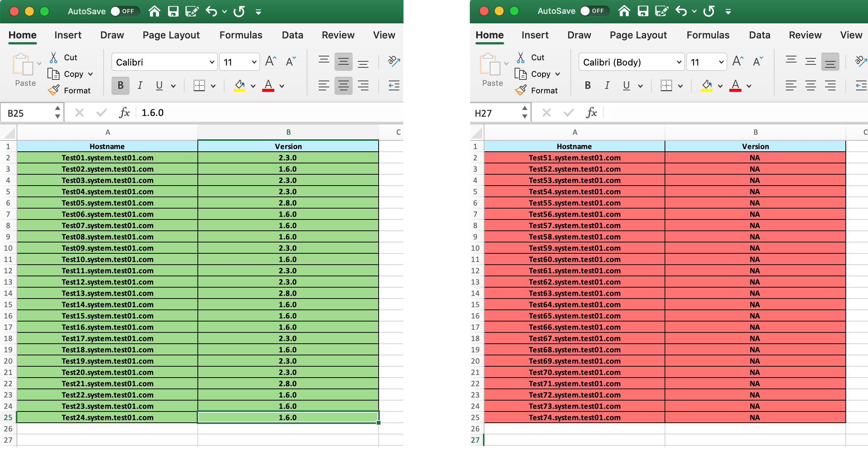Select the Italic formatting icon
The image size is (868, 454).
point(140,85)
